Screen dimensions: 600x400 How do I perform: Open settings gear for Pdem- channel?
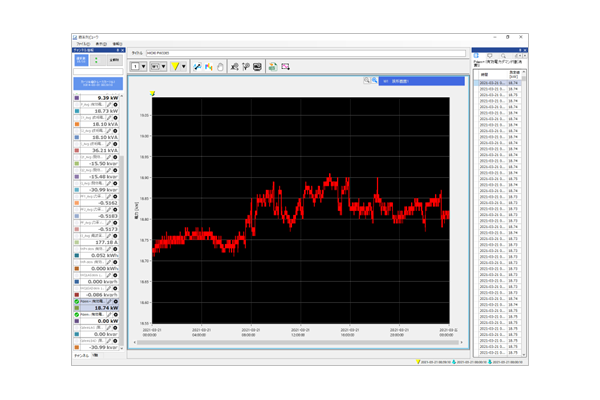[115, 315]
